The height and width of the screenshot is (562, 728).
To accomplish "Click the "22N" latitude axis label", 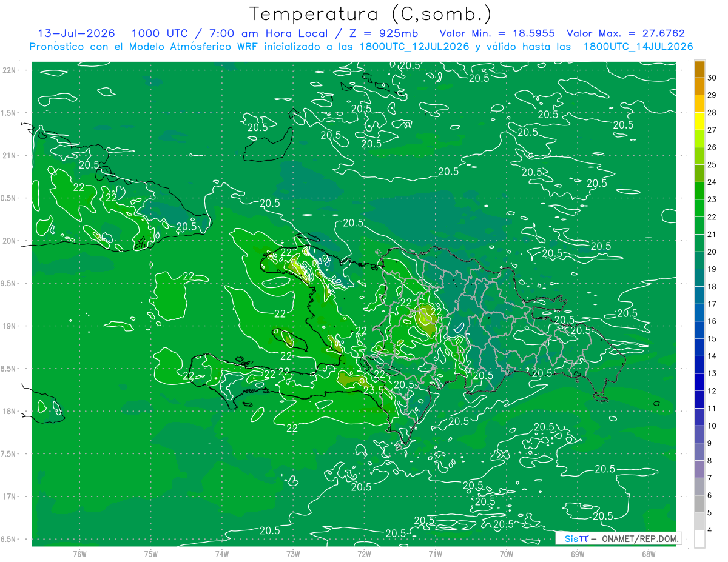I will click(x=9, y=70).
